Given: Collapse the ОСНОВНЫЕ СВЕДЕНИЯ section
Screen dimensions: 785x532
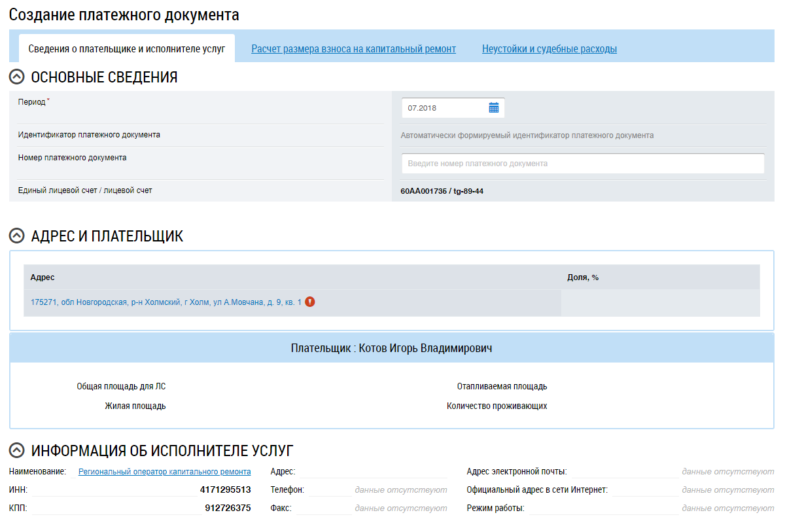Looking at the screenshot, I should 17,77.
